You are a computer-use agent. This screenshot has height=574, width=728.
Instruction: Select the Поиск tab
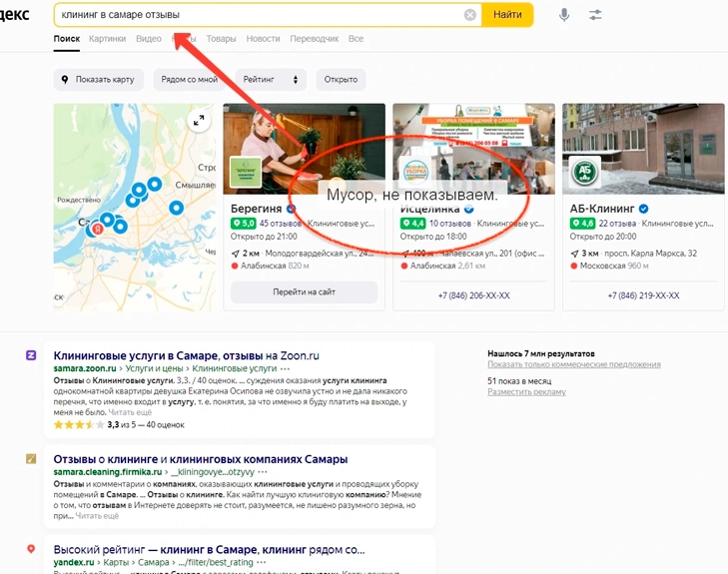point(66,39)
